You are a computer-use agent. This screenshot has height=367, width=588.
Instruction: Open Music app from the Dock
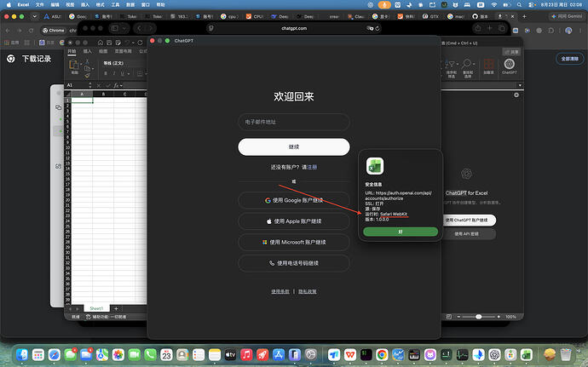coord(246,354)
